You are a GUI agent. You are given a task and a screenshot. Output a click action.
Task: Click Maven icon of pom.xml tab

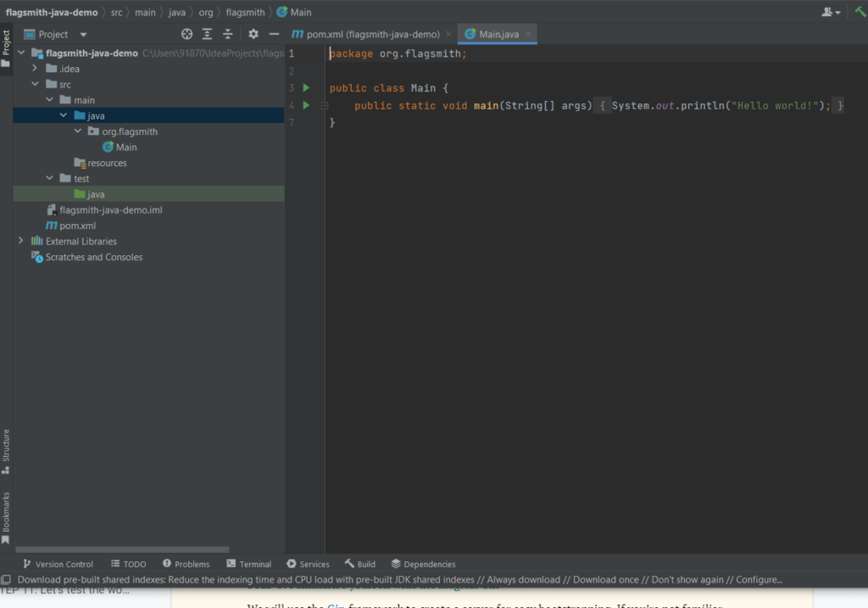[298, 34]
